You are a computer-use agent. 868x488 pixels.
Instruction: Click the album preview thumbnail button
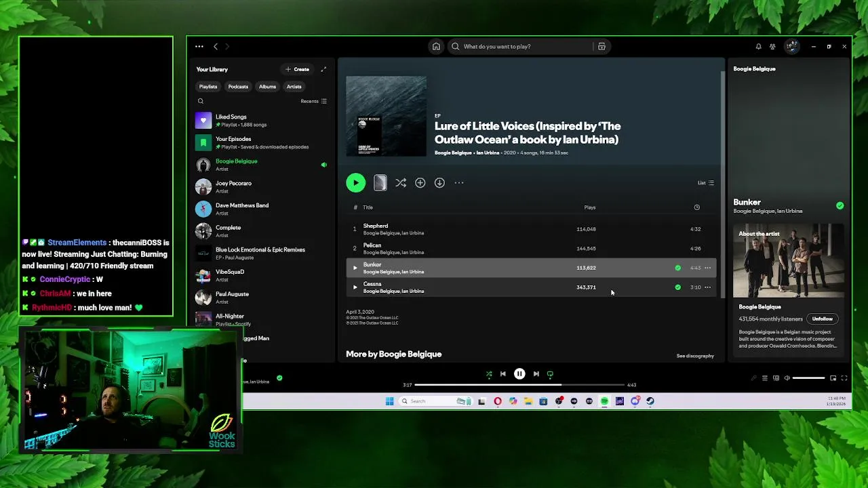point(380,182)
